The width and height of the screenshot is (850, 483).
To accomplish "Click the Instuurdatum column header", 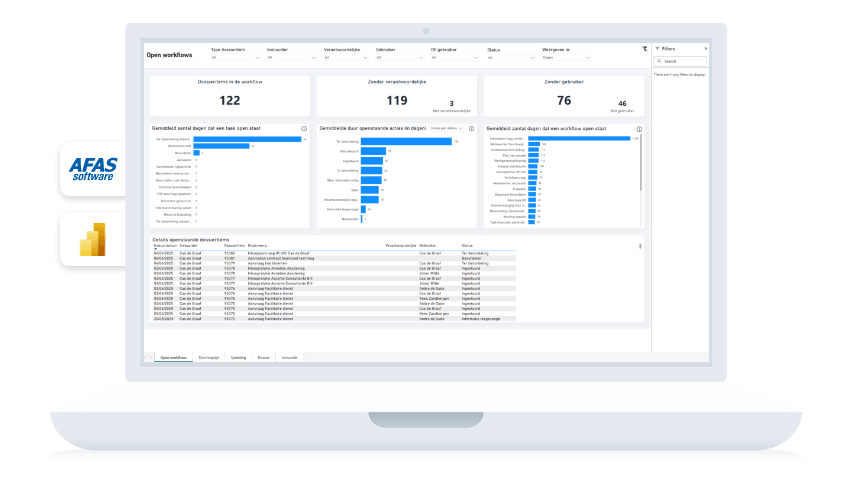I will point(165,245).
